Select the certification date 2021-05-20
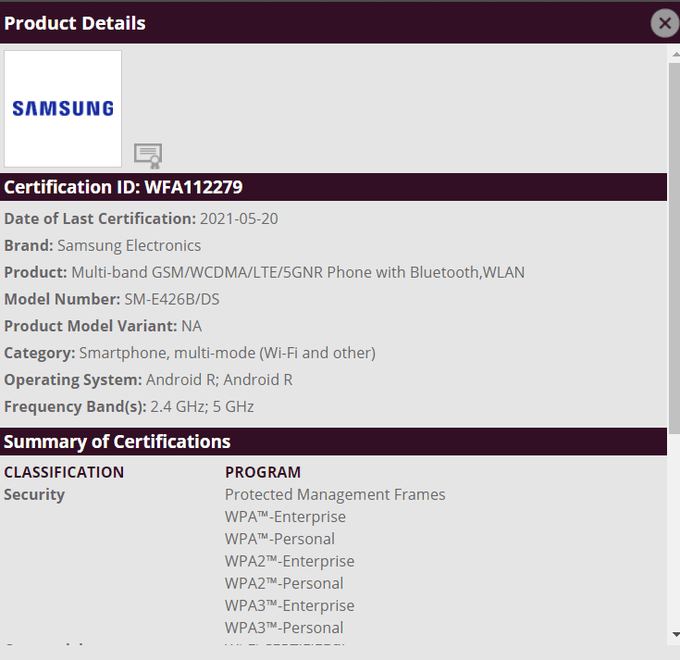The width and height of the screenshot is (680, 660). click(239, 219)
